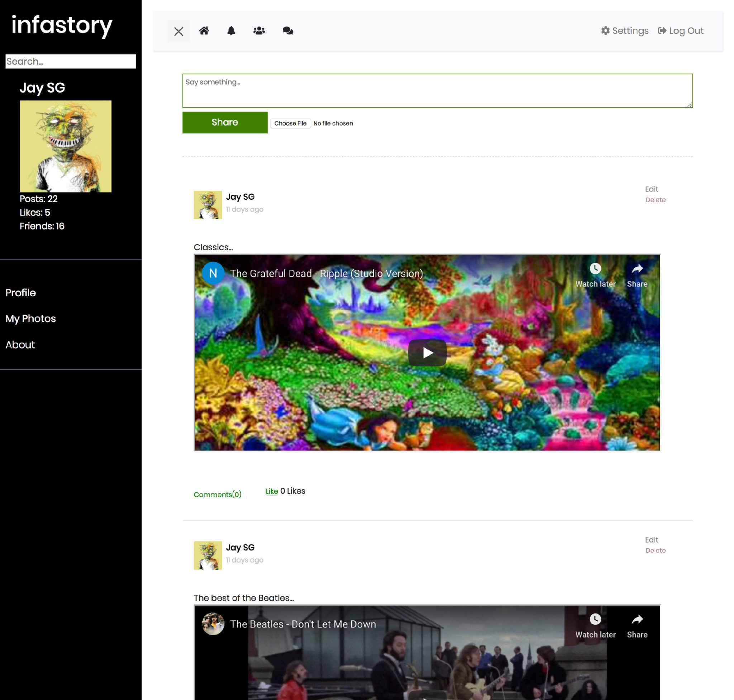Open Settings in the top bar
This screenshot has height=700, width=734.
pyautogui.click(x=625, y=30)
